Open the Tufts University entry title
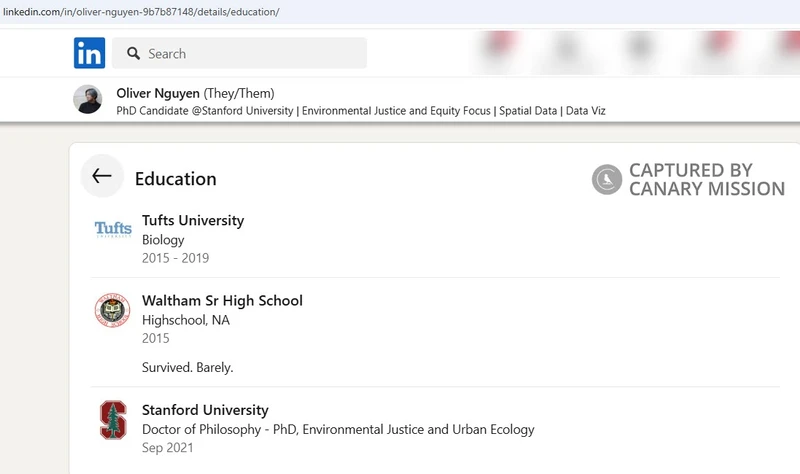Viewport: 800px width, 474px height. click(x=193, y=220)
